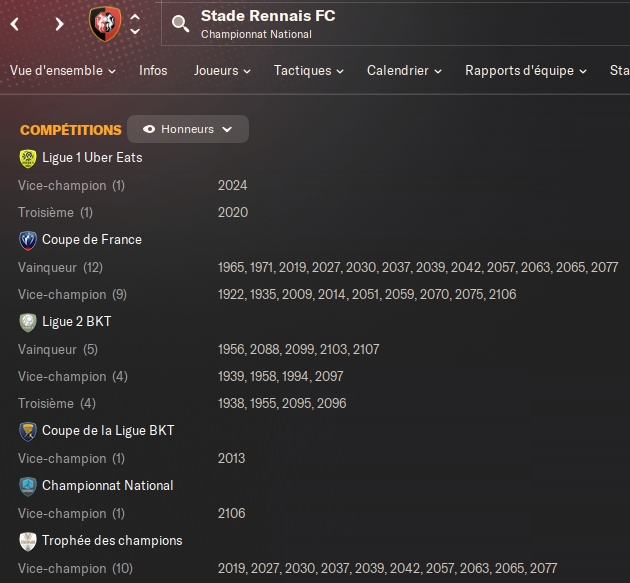Go forward with the right arrow
Viewport: 630px width, 583px height.
[x=59, y=24]
